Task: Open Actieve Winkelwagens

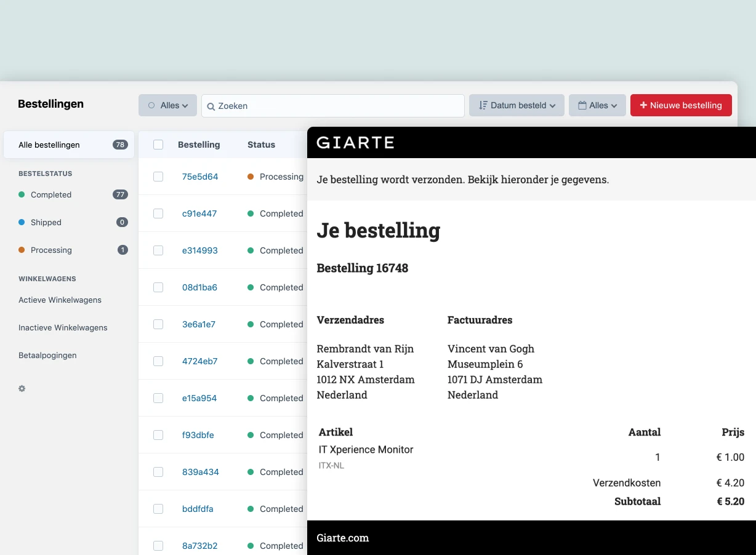Action: click(60, 300)
